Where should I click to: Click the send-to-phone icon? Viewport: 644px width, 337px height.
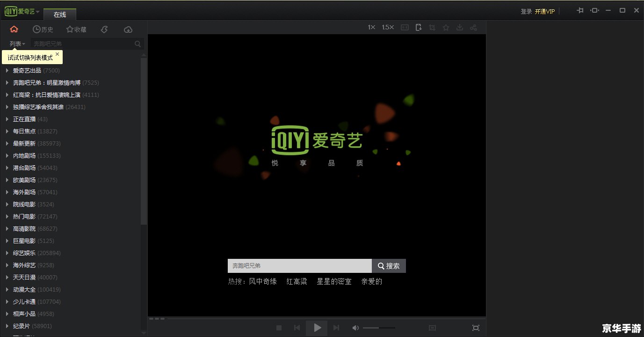click(x=419, y=28)
